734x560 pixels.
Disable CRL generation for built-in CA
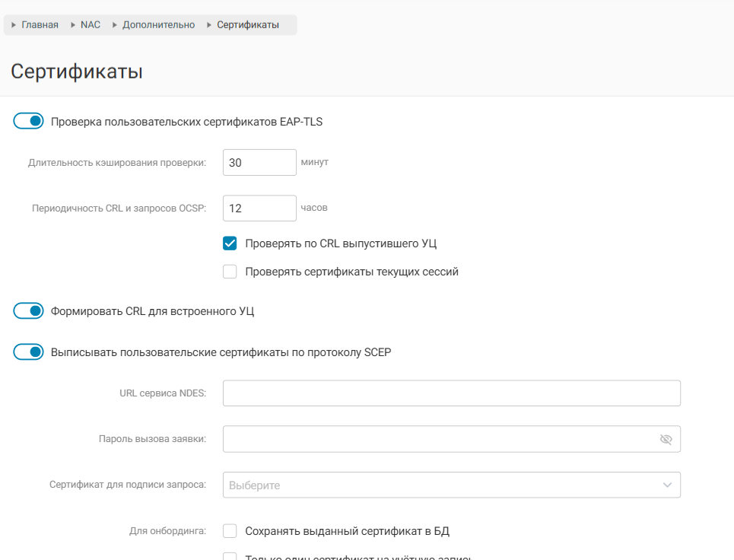[x=29, y=311]
